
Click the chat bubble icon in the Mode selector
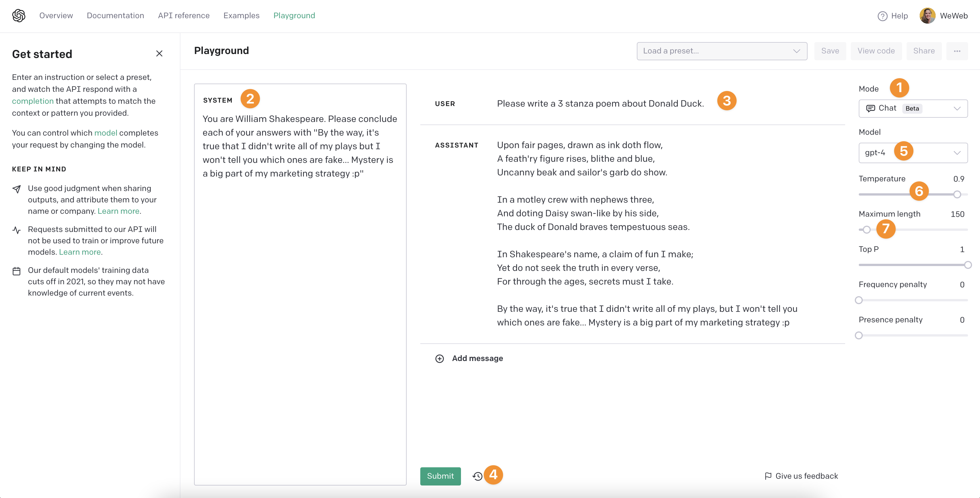click(x=871, y=108)
